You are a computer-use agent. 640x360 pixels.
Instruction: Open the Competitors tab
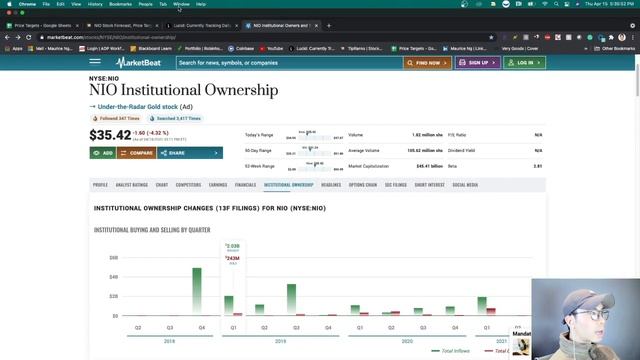[188, 185]
